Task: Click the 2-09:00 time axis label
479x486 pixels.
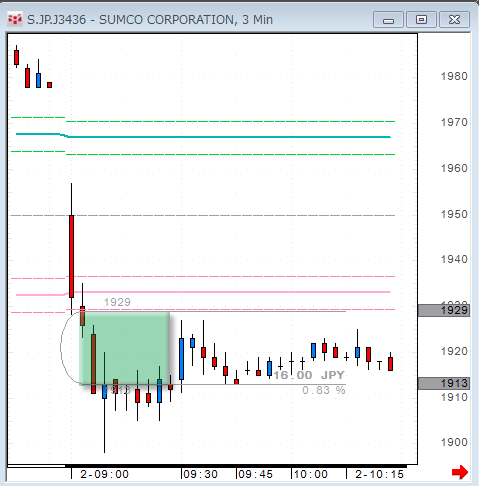Action: pos(104,474)
